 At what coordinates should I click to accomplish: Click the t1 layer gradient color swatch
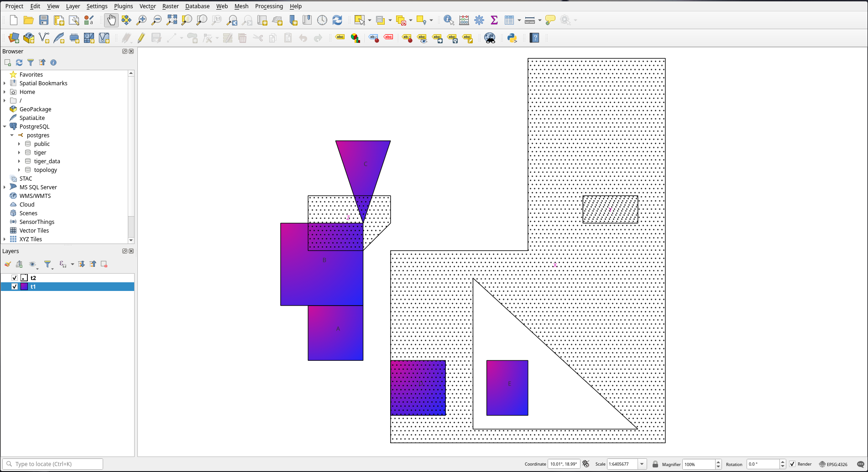click(24, 286)
